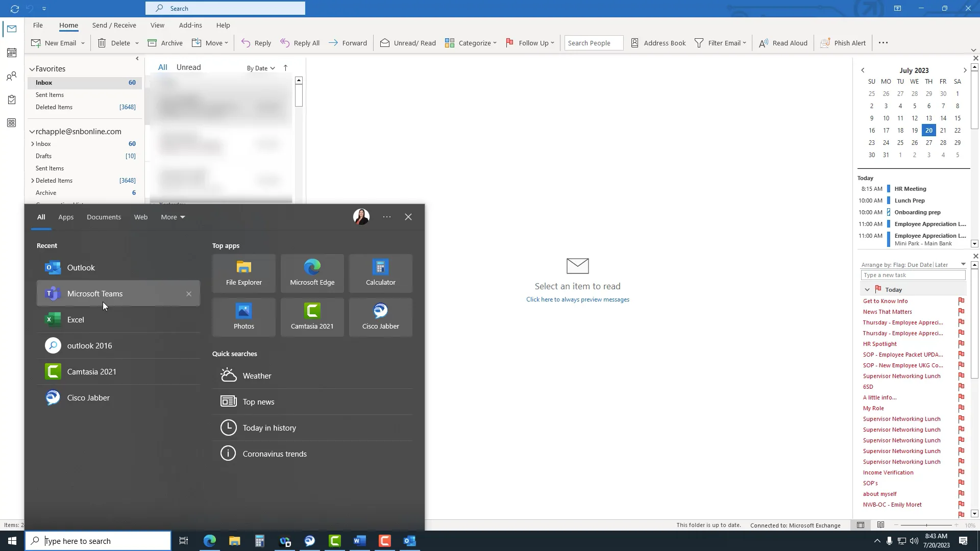Open the Address Book
Screen dimensions: 980x551
(x=658, y=43)
